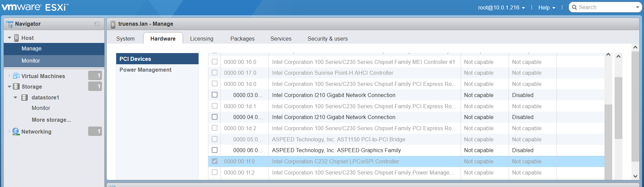Select address 0000:00:1f.0 cell
Viewport: 644px width, 187px height.
tap(239, 161)
